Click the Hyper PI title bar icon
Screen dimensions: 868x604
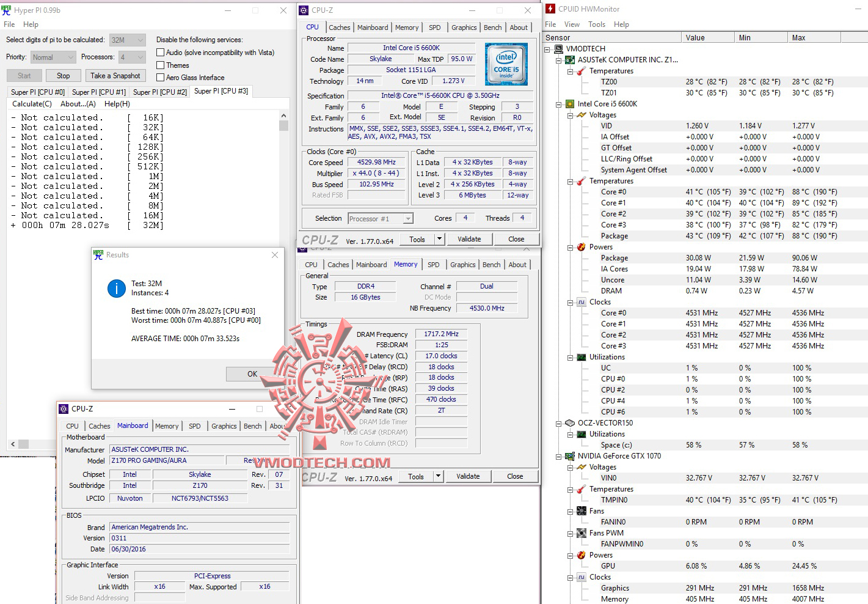coord(7,10)
